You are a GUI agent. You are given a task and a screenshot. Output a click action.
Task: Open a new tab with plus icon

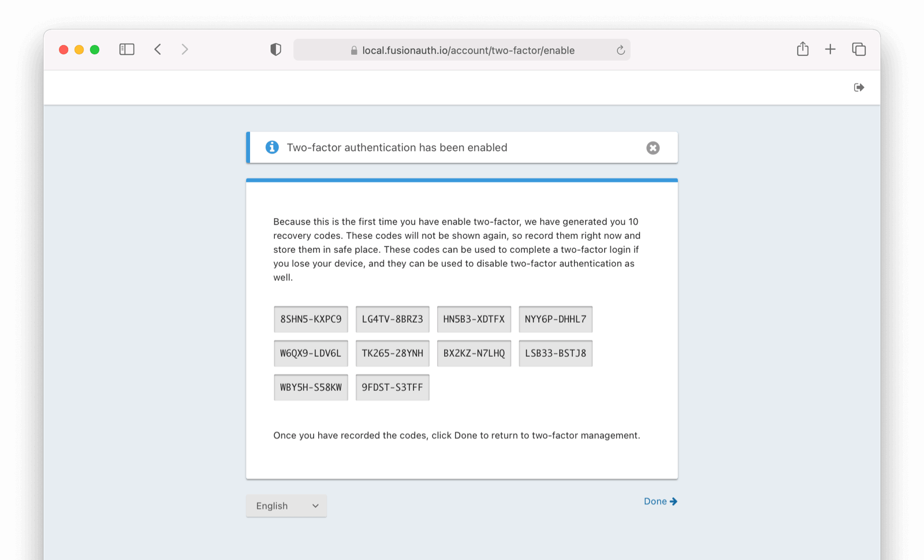click(830, 50)
